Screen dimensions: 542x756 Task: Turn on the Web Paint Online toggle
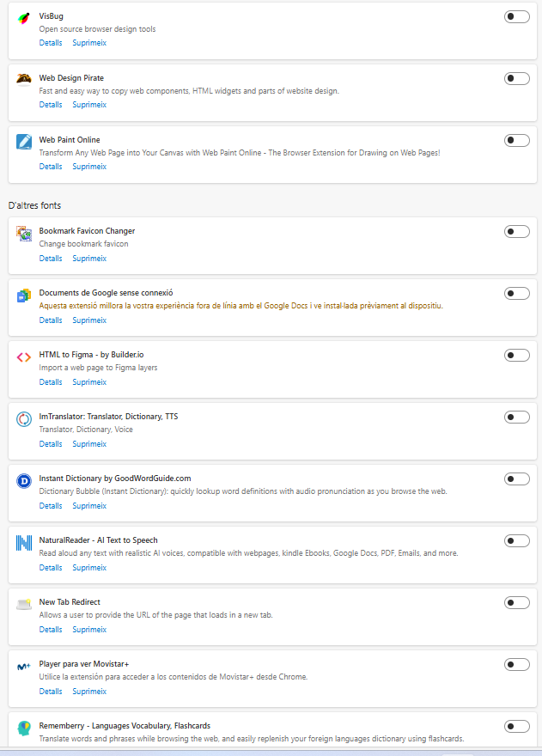516,141
